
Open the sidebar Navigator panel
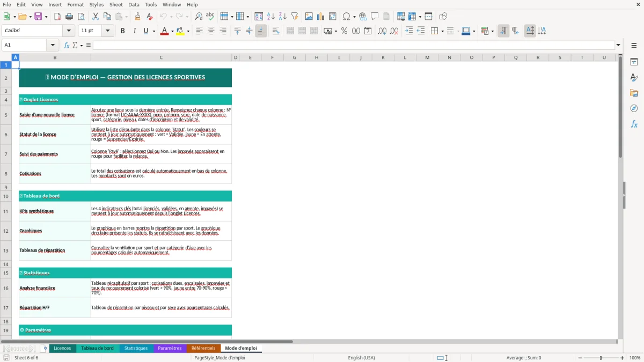634,108
